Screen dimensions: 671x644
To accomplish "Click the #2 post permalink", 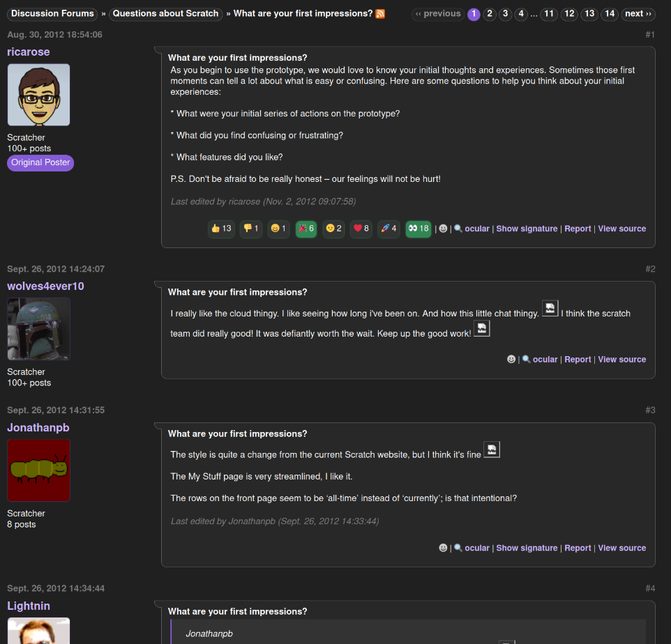I will [650, 269].
